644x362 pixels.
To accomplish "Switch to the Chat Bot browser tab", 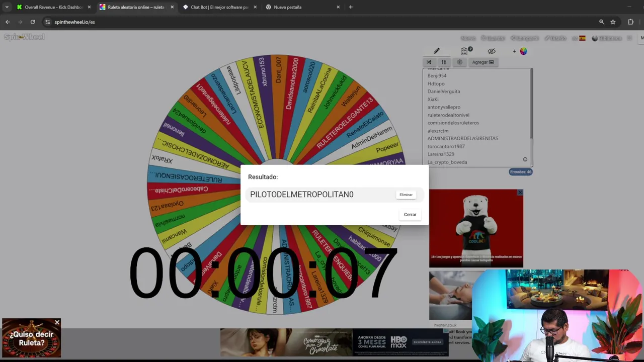I will 219,7.
